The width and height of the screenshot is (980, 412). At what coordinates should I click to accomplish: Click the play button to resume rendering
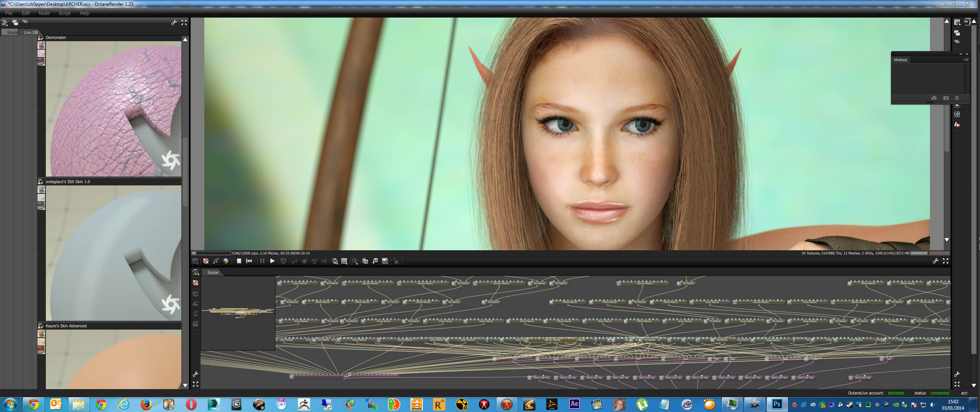point(272,261)
